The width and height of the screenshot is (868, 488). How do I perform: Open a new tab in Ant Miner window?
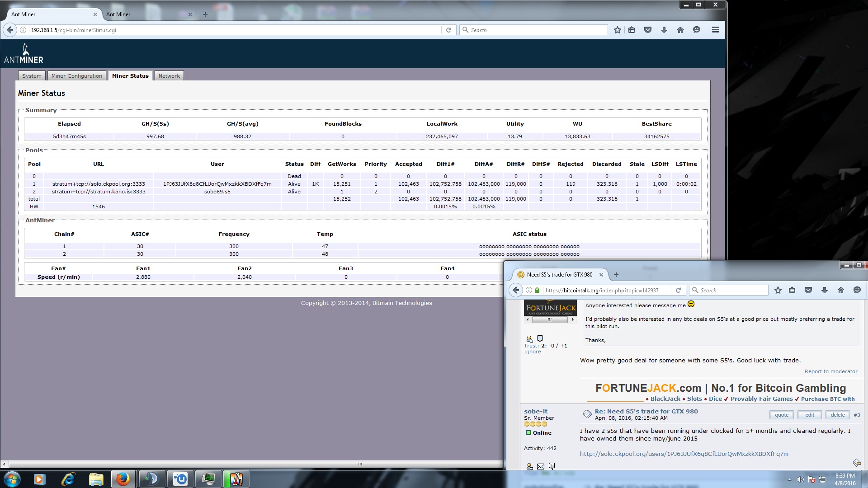point(205,14)
